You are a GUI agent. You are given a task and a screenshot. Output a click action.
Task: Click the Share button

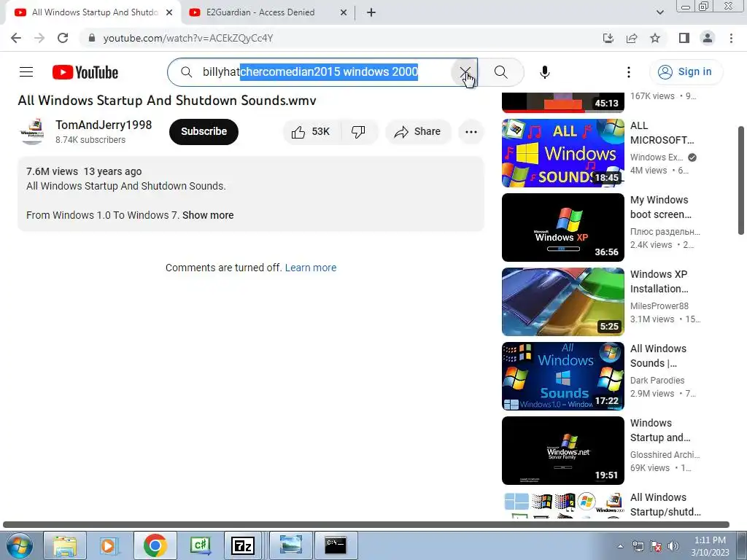click(x=418, y=132)
